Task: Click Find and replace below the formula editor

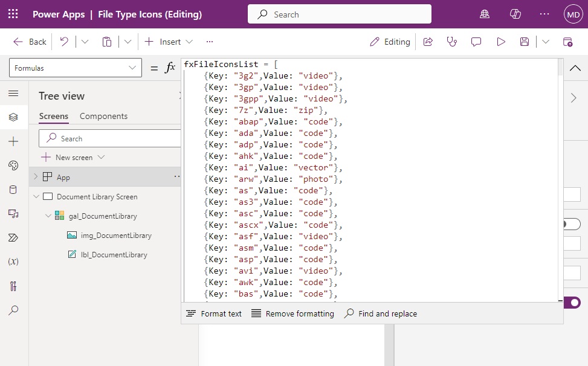Action: click(380, 313)
